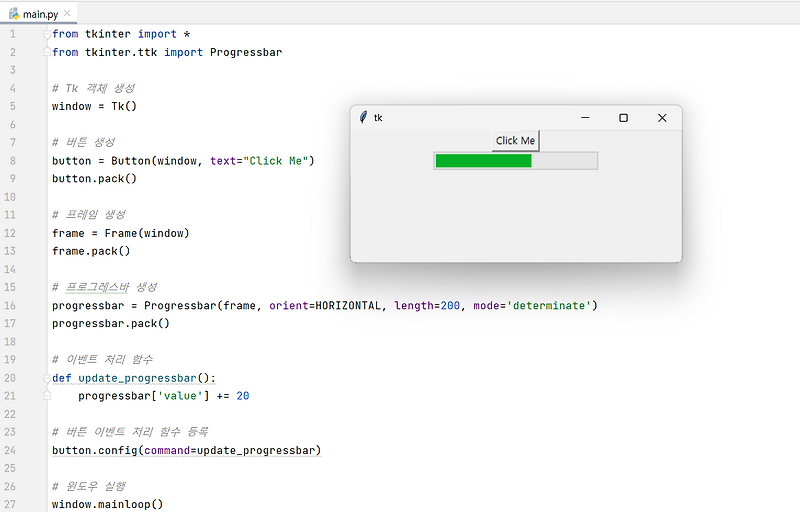The image size is (800, 512).
Task: Click the Python file icon on main.py tab
Action: (14, 14)
